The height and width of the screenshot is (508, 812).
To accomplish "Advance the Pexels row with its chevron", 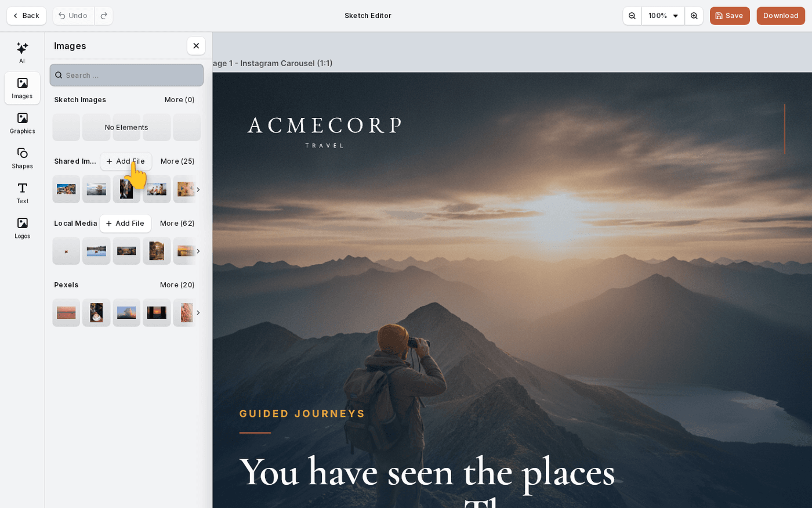I will coord(198,312).
